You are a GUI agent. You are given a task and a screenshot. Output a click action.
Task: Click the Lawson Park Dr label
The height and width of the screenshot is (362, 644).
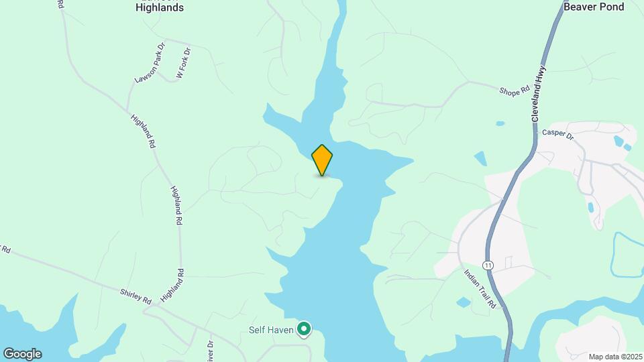[150, 63]
